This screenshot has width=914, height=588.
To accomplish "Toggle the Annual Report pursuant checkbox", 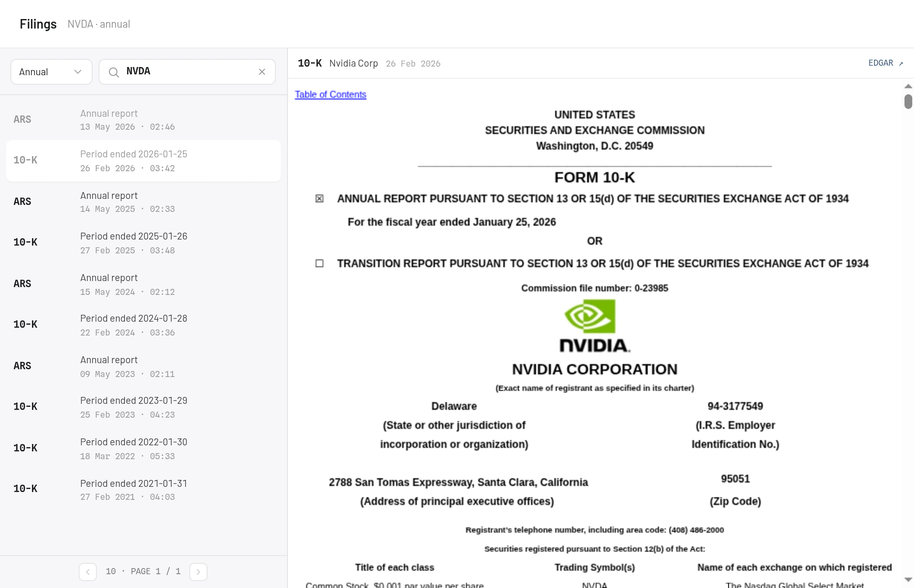I will coord(320,198).
